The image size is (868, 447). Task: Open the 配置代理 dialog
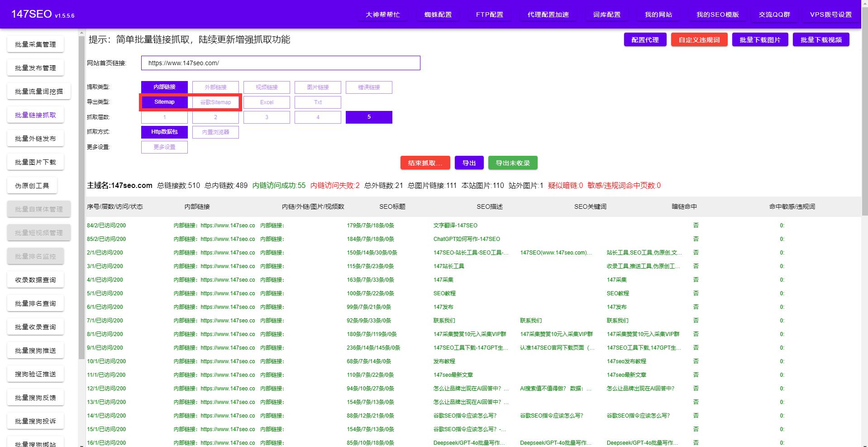click(644, 39)
